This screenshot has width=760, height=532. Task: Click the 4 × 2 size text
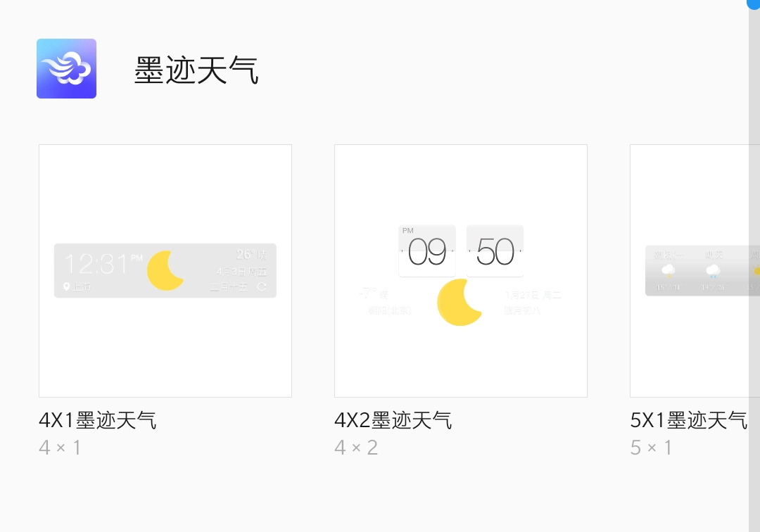point(356,448)
